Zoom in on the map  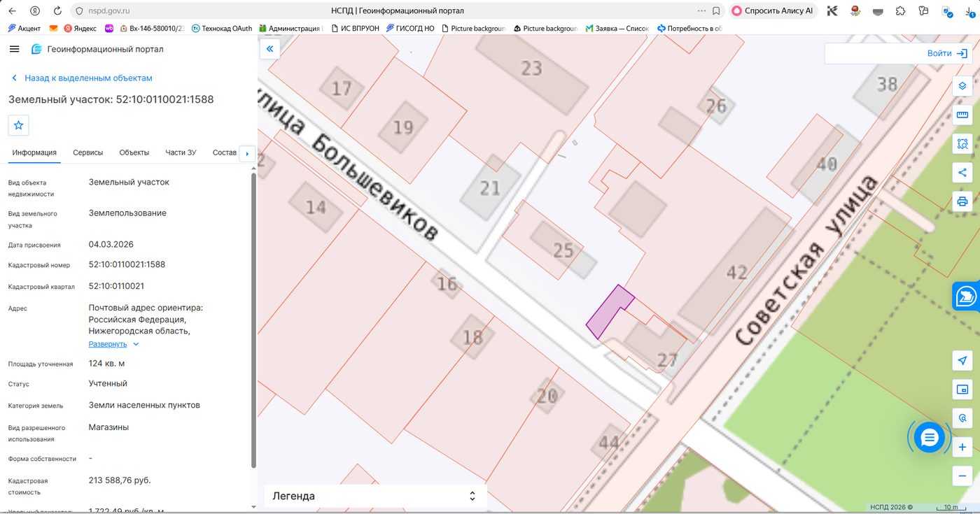(962, 447)
